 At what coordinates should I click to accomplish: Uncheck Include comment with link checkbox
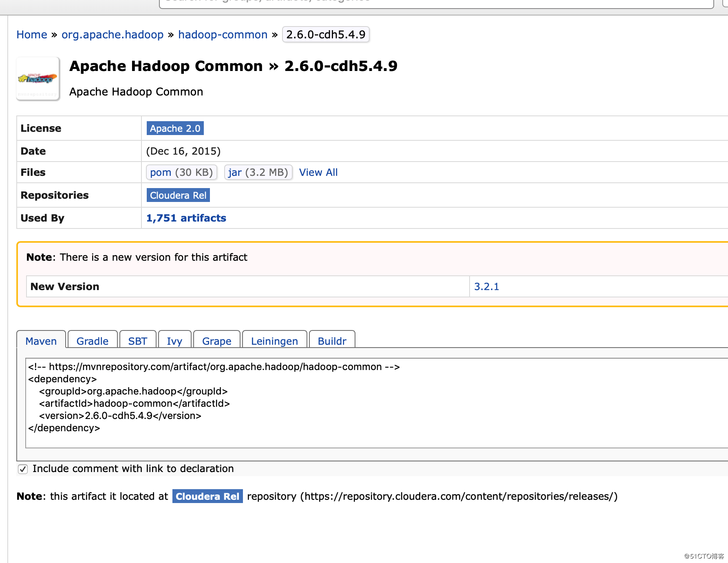point(23,469)
